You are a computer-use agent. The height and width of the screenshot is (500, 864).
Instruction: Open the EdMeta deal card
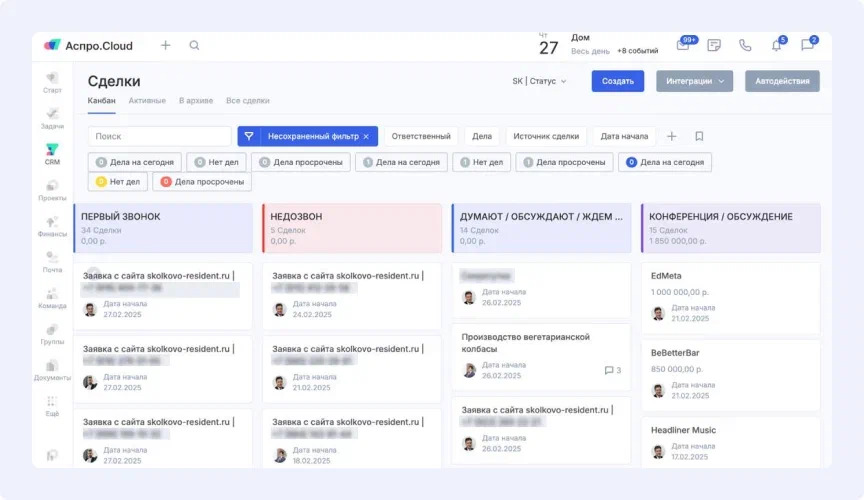[x=731, y=298]
